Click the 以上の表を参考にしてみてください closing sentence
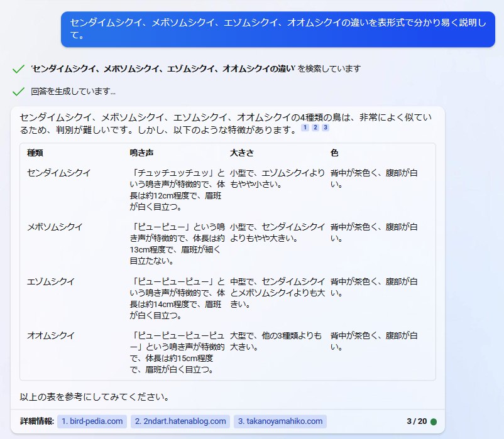Screen dimensions: 504x439 95,397
